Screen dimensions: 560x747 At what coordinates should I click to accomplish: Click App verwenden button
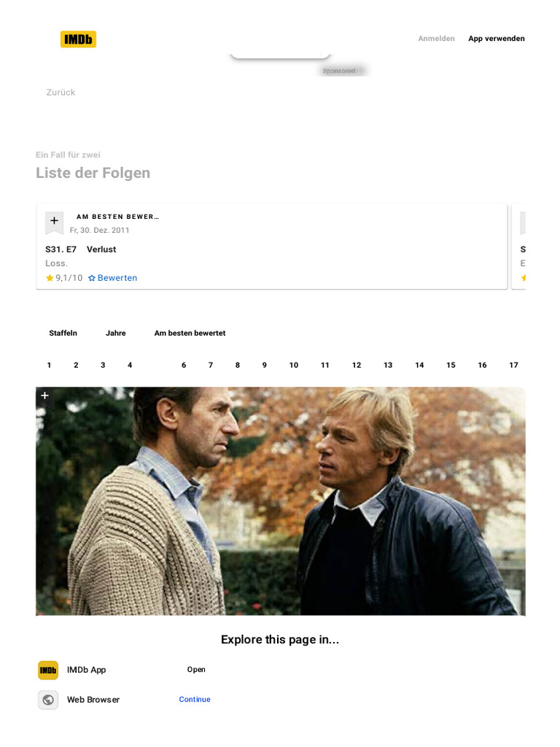496,39
